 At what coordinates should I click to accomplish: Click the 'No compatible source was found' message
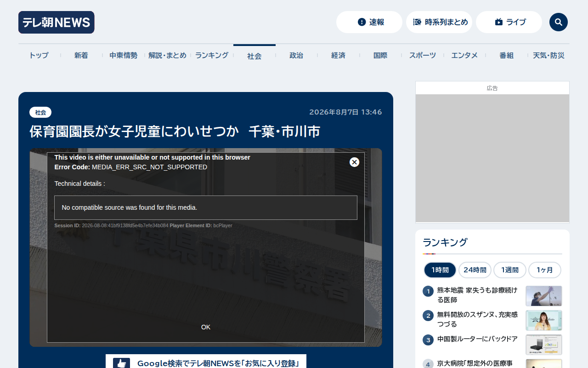tap(130, 207)
